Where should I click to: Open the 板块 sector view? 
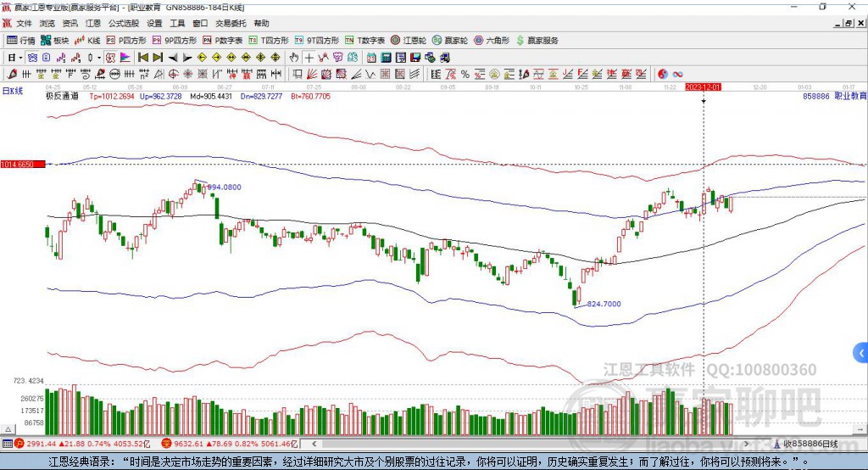click(55, 41)
